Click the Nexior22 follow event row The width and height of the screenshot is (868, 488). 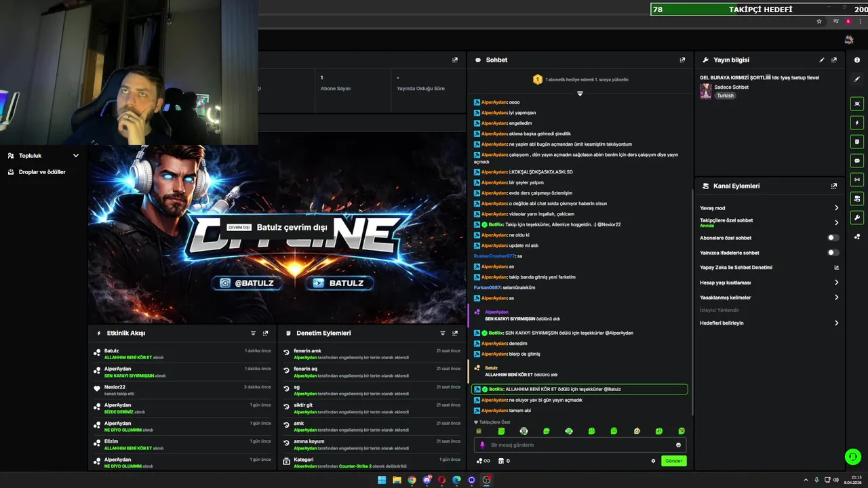coord(182,390)
